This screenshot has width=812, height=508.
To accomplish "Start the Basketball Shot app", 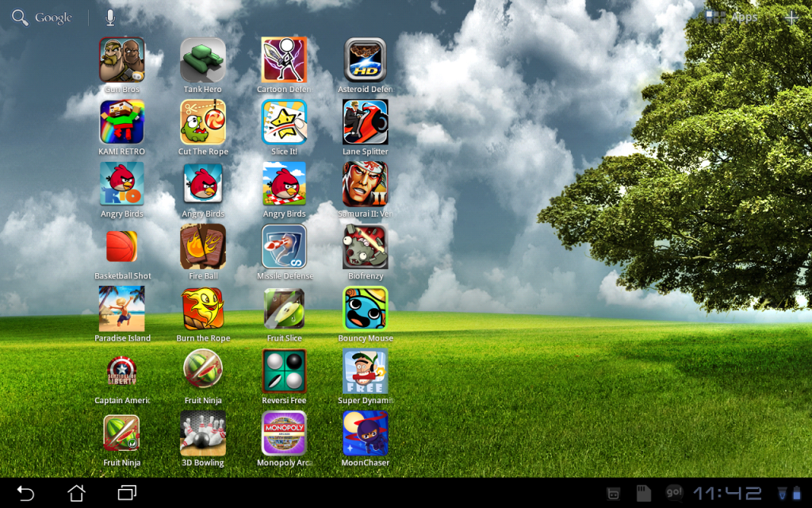I will coord(122,247).
